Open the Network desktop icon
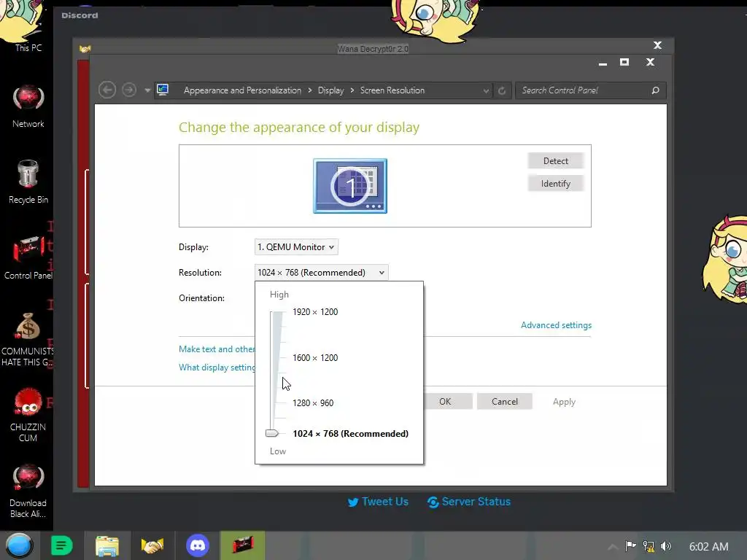 28,107
